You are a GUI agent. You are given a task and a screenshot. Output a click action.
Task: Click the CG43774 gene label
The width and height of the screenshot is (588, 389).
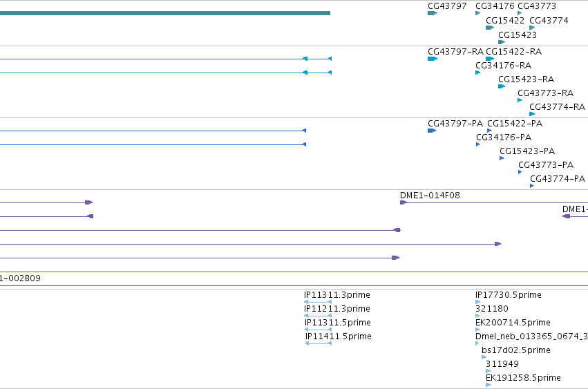[549, 20]
